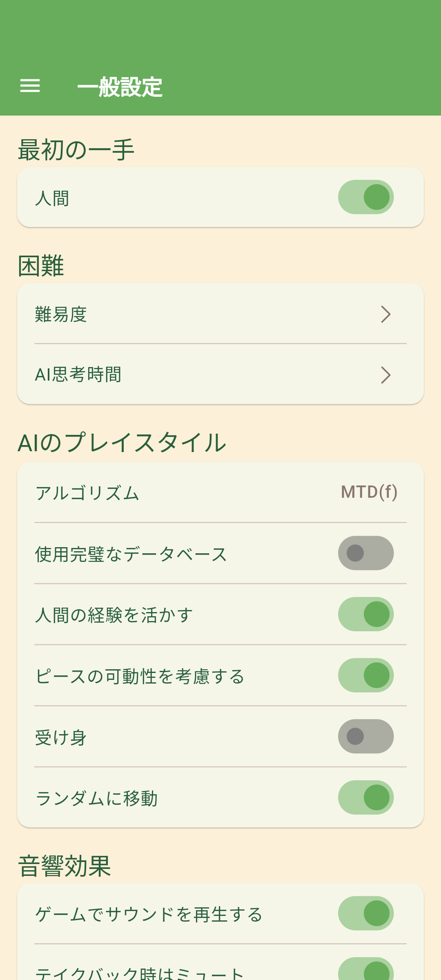Tap the ランダムに移動 row label
The width and height of the screenshot is (441, 980).
coord(96,799)
